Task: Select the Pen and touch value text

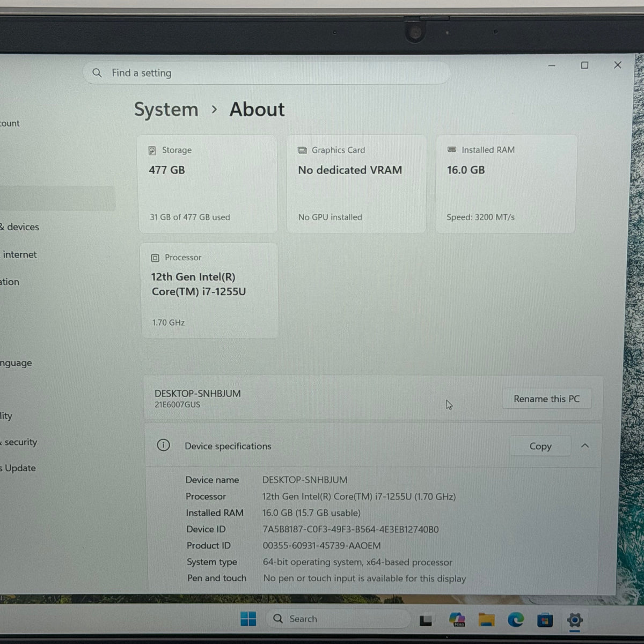Action: tap(364, 579)
